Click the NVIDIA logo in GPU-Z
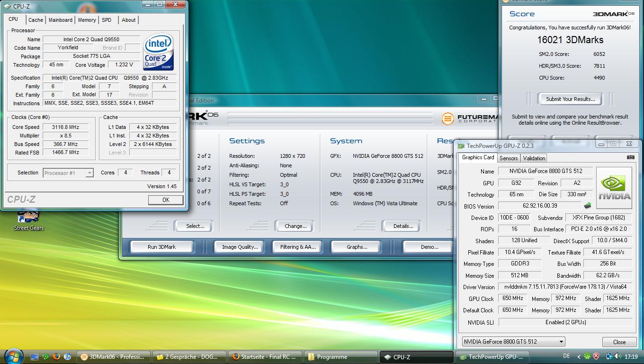 [x=614, y=188]
